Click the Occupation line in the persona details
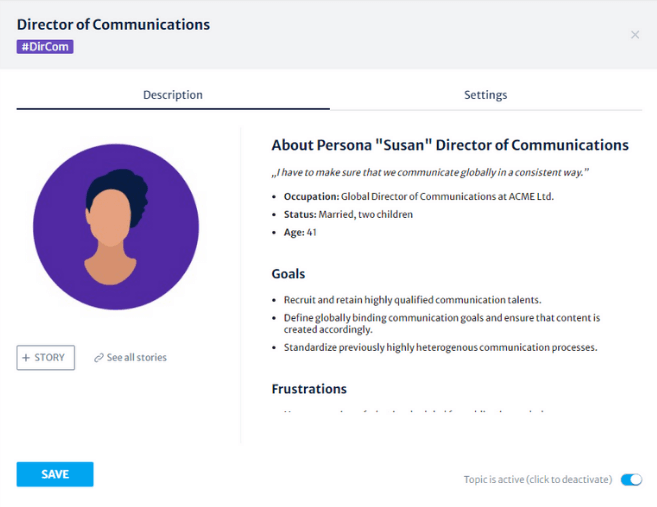 [x=418, y=196]
